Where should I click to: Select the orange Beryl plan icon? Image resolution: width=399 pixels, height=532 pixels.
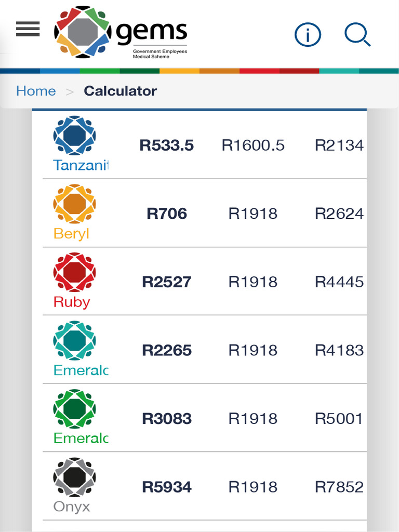click(75, 204)
